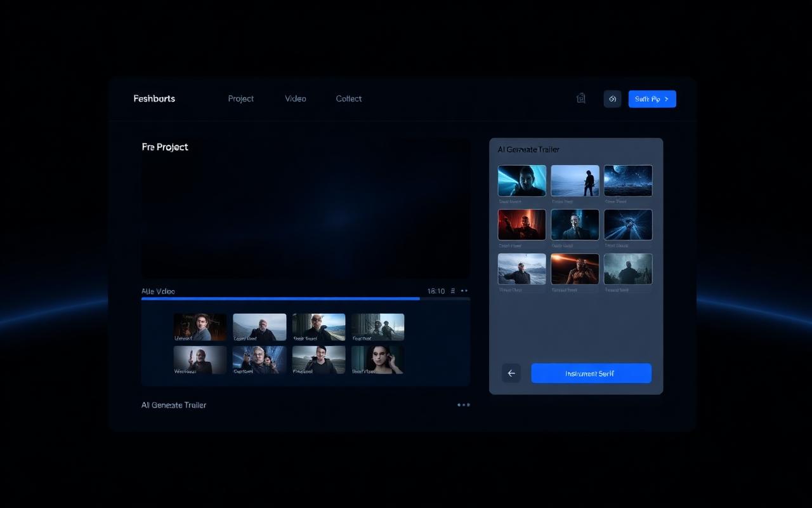Select the clip of bald man with glasses by road
Viewport: 812px width, 508px height.
click(318, 327)
